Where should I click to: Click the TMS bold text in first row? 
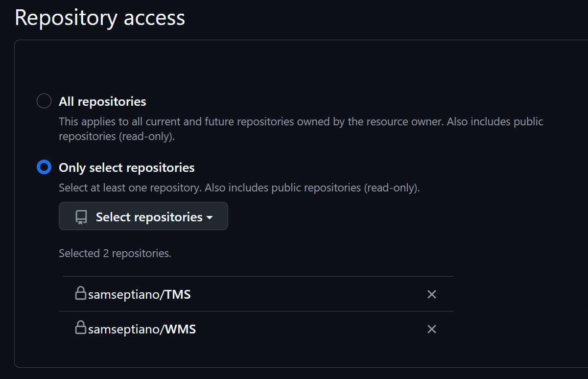click(x=178, y=294)
